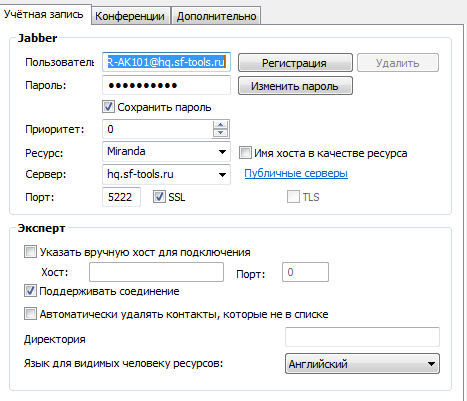Click the Порт 5222 field
This screenshot has width=467, height=401.
pos(121,197)
